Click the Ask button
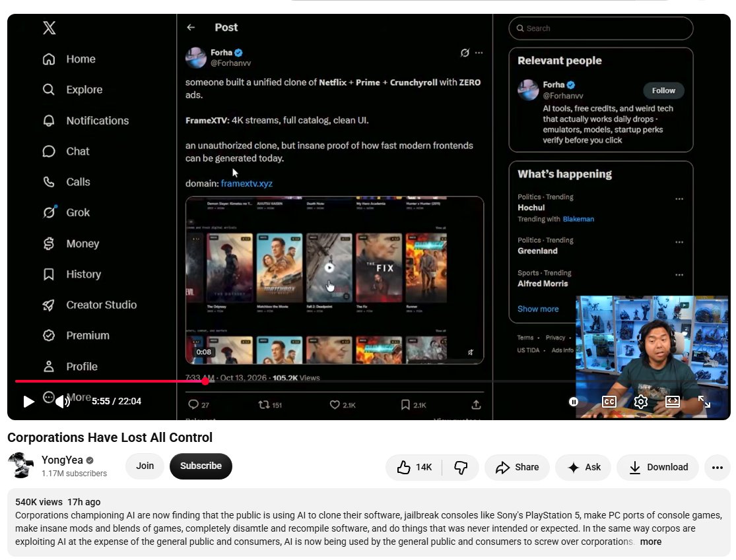Image resolution: width=736 pixels, height=560 pixels. (x=584, y=467)
